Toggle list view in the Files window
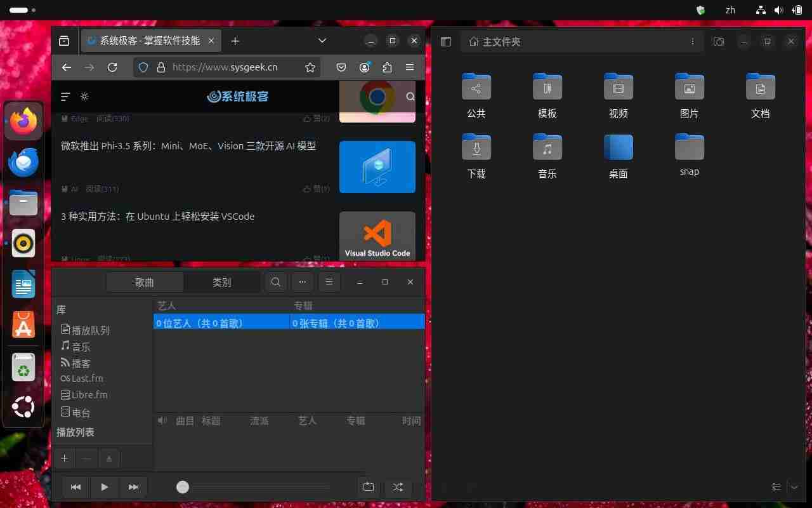Viewport: 812px width, 508px height. tap(776, 487)
